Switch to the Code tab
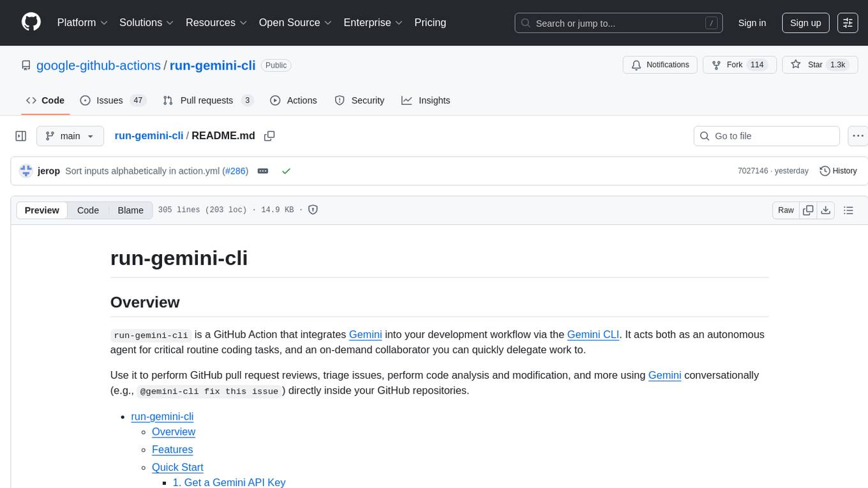 click(x=45, y=100)
